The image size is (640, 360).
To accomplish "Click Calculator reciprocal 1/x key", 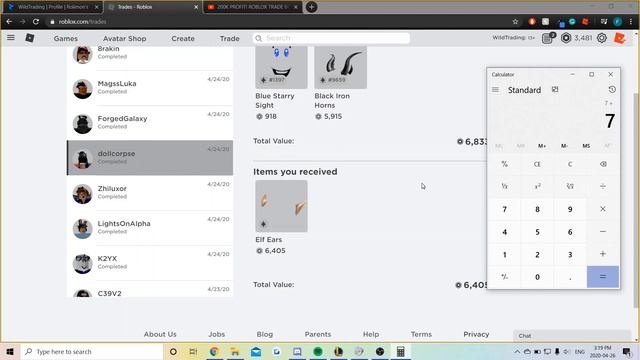I will click(x=504, y=186).
